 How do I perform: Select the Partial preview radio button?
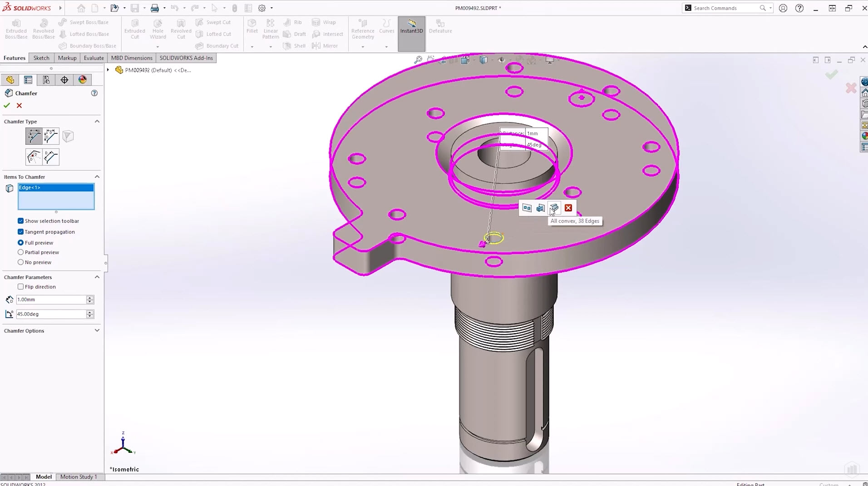[21, 252]
